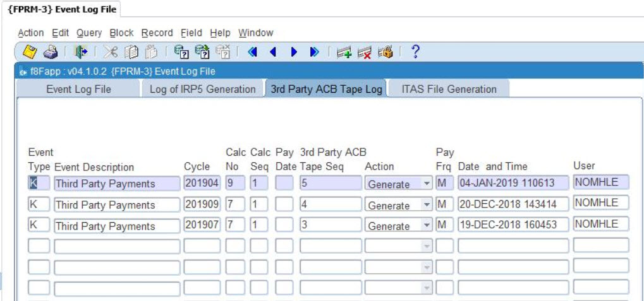Go to the next record arrow

click(x=294, y=52)
